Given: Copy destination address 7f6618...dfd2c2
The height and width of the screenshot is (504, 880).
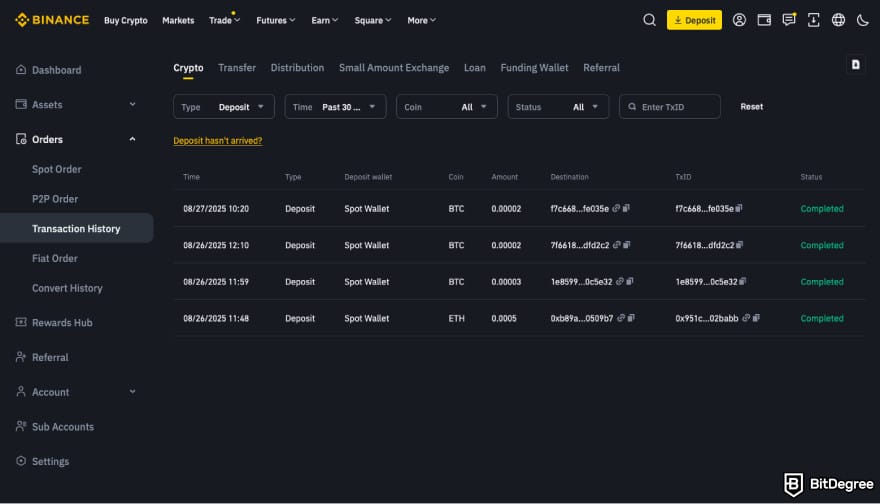Looking at the screenshot, I should click(627, 245).
